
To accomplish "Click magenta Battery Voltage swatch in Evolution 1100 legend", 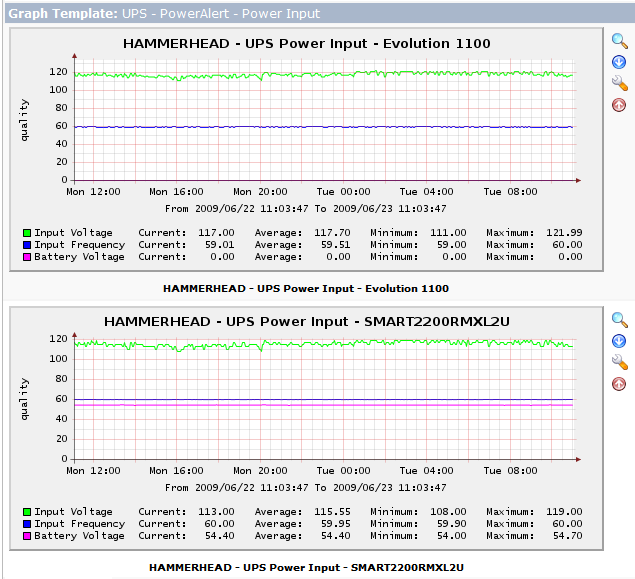I will pos(27,257).
